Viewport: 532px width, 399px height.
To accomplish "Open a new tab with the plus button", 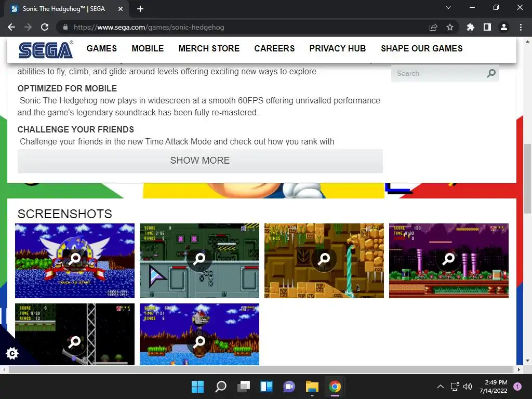I will (x=140, y=9).
